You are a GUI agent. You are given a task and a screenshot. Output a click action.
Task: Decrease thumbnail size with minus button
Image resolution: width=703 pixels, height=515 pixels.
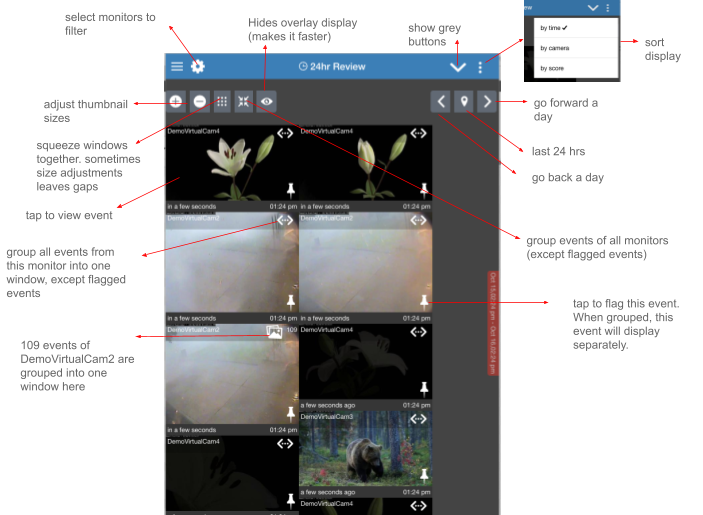(x=200, y=102)
